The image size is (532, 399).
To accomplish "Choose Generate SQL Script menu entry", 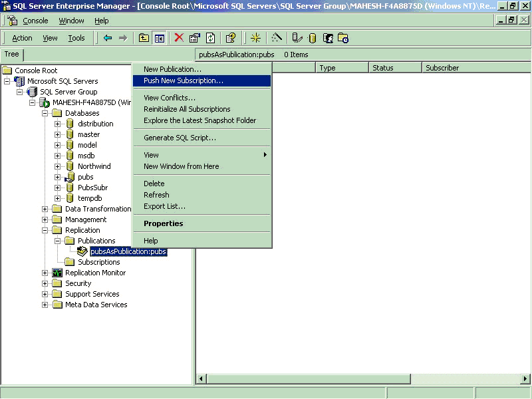I will 180,138.
